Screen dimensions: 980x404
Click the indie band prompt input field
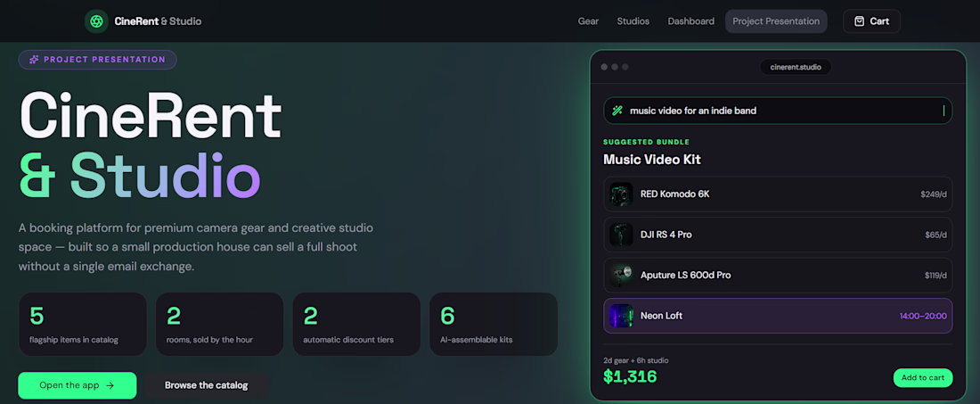click(778, 111)
